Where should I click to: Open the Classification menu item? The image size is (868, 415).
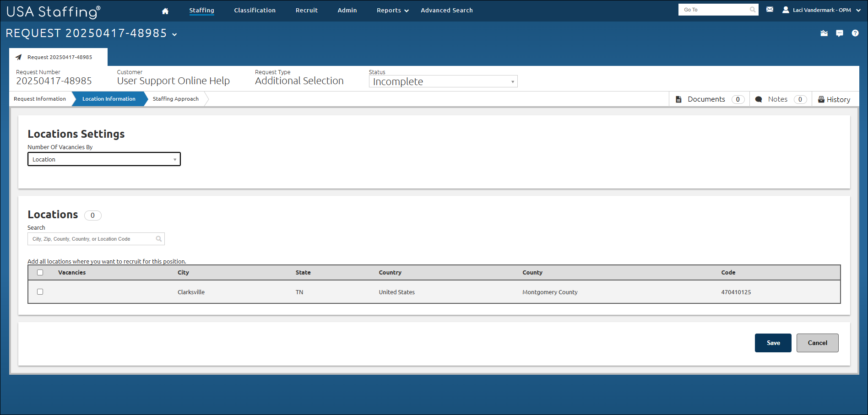coord(255,11)
